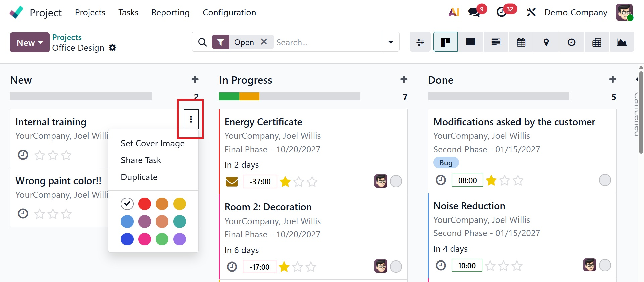
Task: Switch to calendar view
Action: pos(521,42)
